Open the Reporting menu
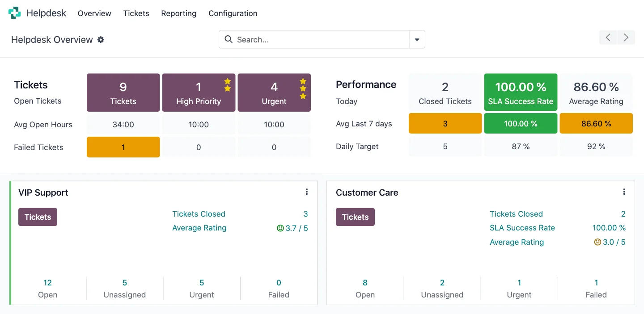Screen dimensions: 644x314 tap(178, 13)
